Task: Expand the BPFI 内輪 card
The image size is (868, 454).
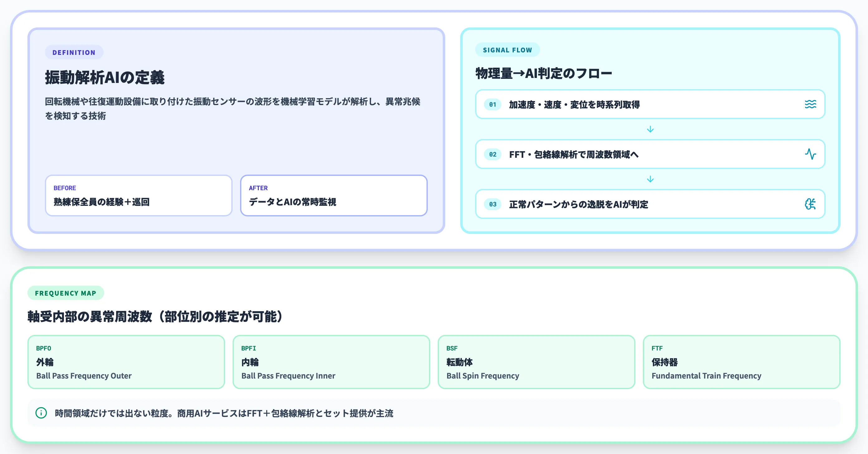Action: [330, 362]
